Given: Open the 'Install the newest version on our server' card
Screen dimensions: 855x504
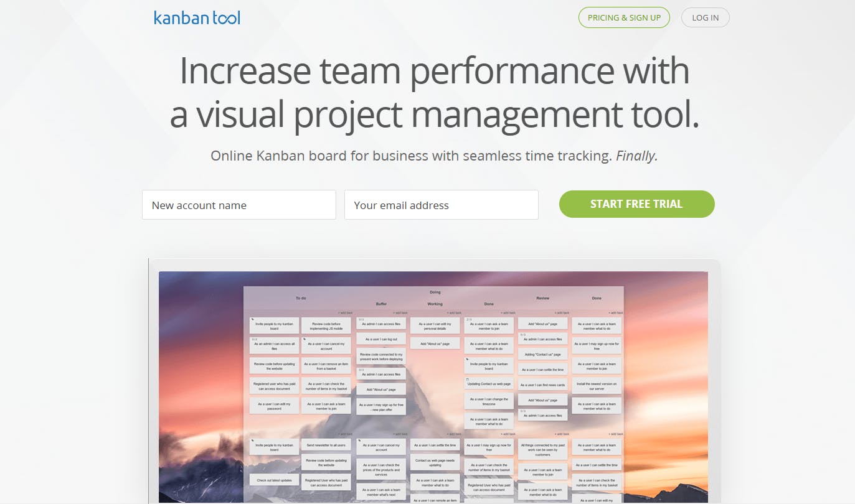Looking at the screenshot, I should click(597, 386).
